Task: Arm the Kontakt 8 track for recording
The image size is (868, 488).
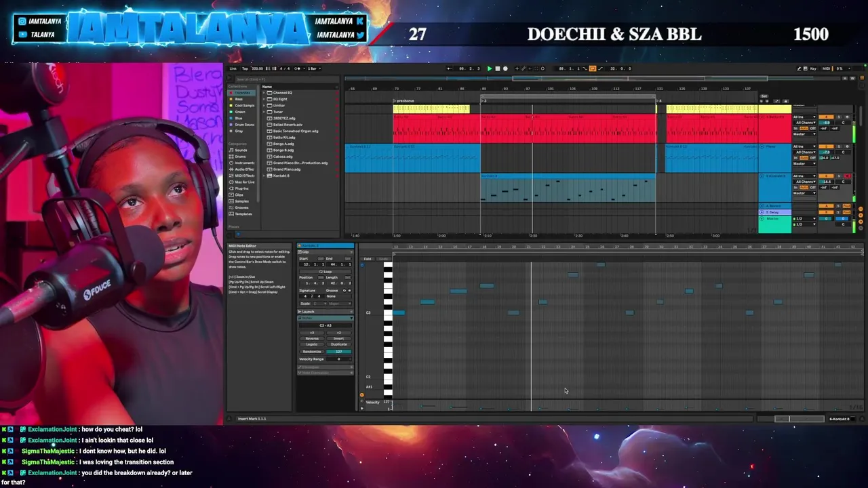Action: pos(847,176)
